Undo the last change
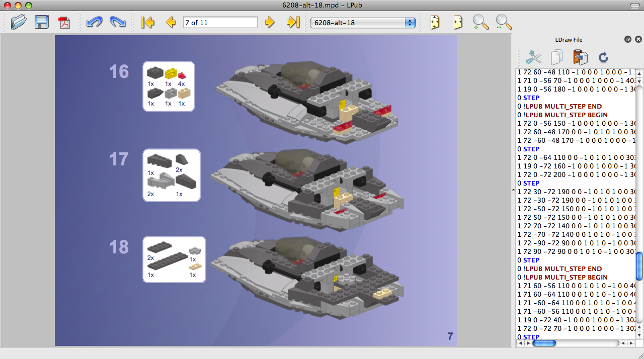Screen dimensions: 644x359 pyautogui.click(x=94, y=22)
